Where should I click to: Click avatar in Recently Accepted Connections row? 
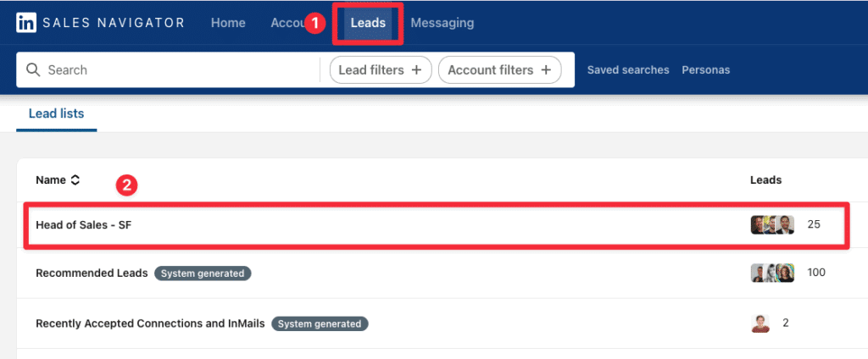760,323
